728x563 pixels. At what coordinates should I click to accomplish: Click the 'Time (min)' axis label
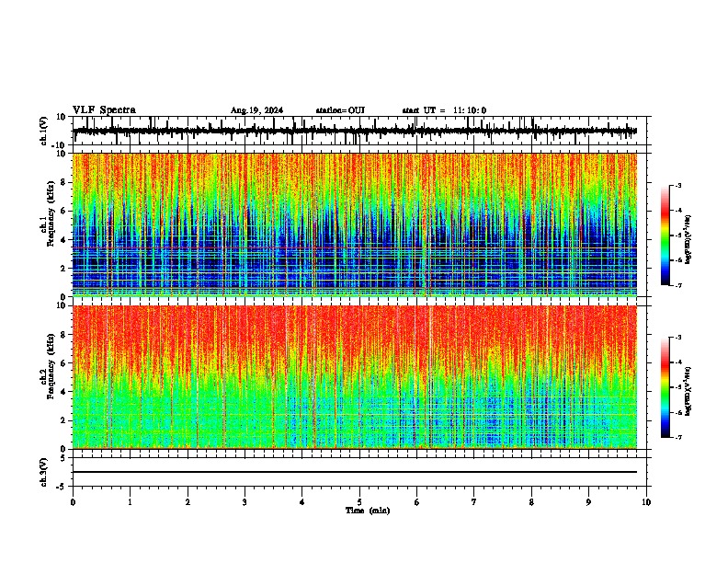tap(368, 511)
